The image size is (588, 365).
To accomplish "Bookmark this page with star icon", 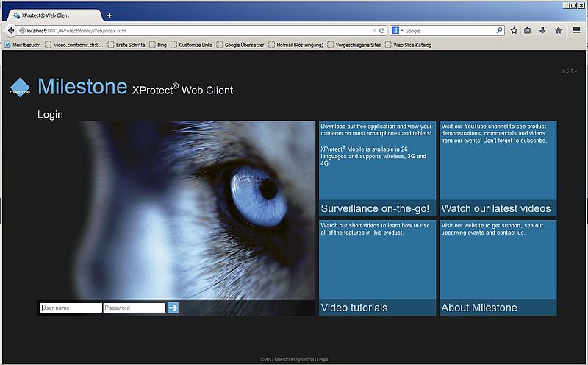I will (x=514, y=31).
